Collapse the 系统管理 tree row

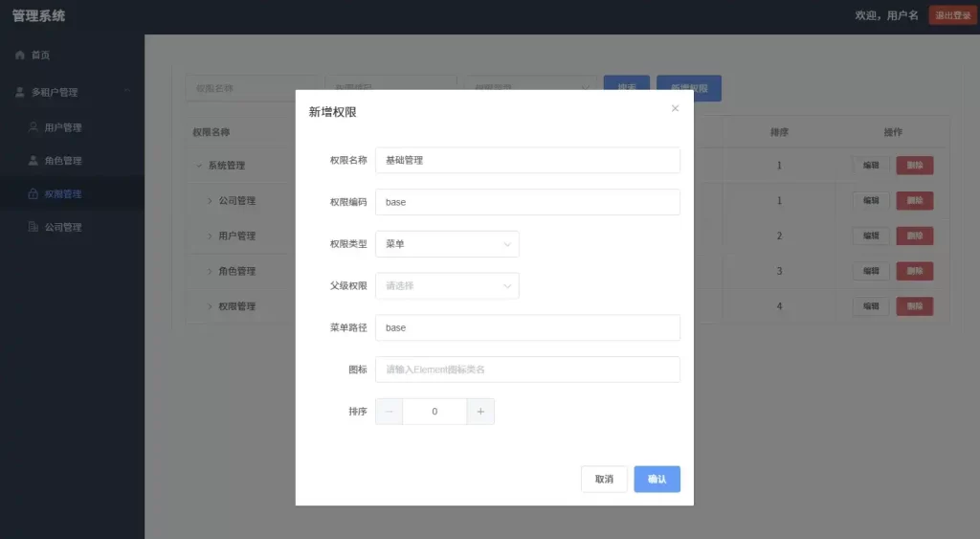pos(199,166)
